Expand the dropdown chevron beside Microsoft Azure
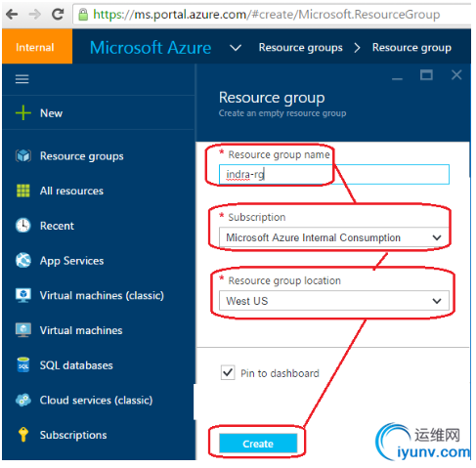This screenshot has height=468, width=476. [x=236, y=48]
